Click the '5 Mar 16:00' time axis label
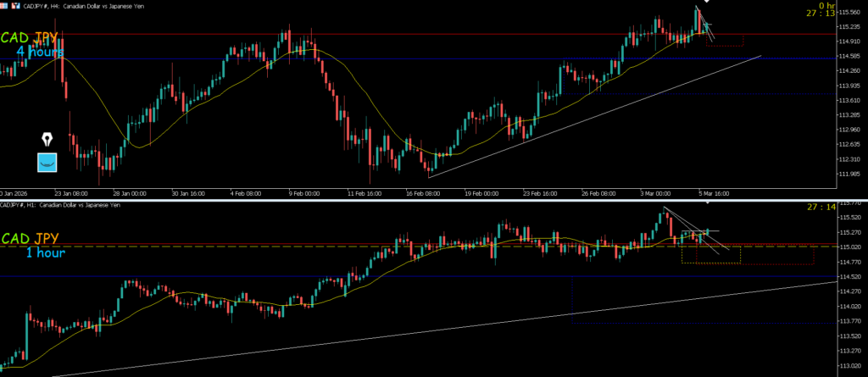Screen dimensions: 868x377 (x=712, y=192)
